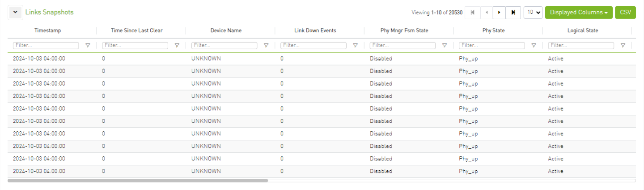Click the Time Since Last Clear filter field
This screenshot has height=190, width=644.
pos(135,45)
